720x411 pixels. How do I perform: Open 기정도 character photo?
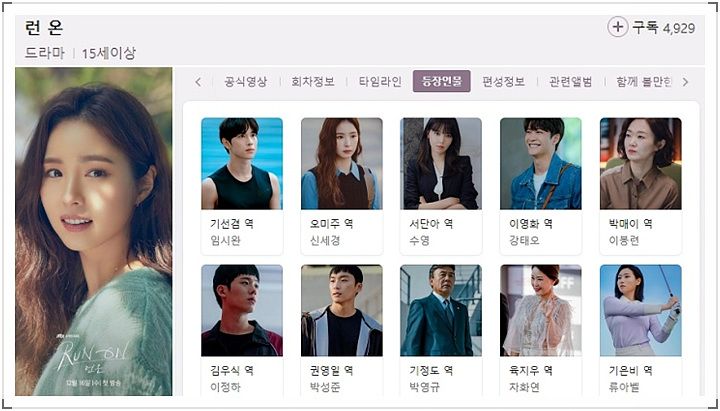click(441, 310)
